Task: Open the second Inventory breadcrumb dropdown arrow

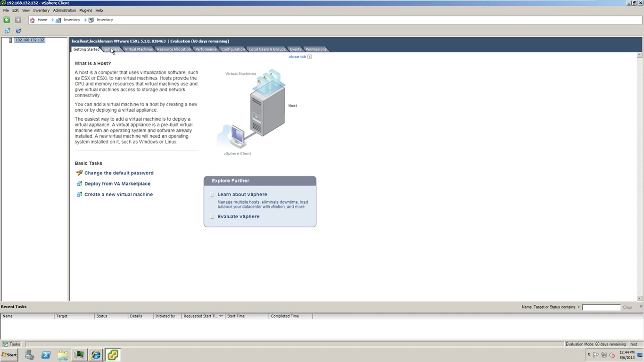Action: coord(85,20)
